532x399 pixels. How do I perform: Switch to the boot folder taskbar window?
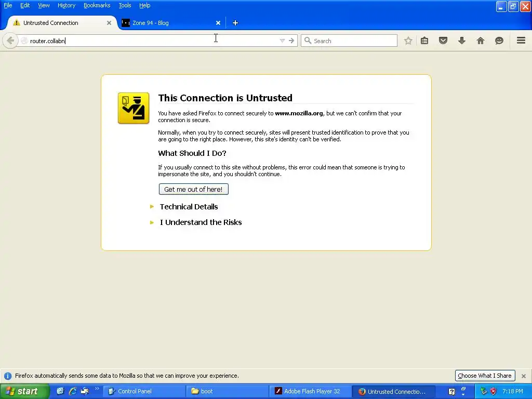point(228,391)
